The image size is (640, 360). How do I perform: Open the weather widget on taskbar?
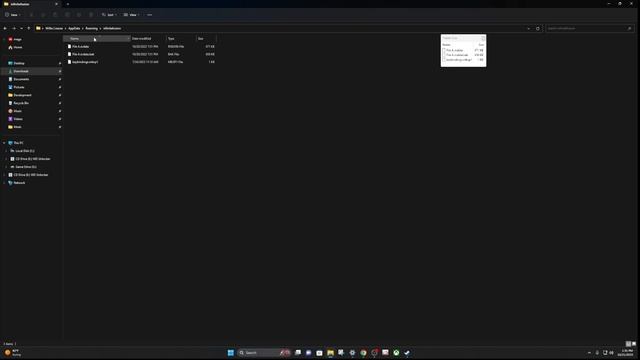[x=13, y=353]
